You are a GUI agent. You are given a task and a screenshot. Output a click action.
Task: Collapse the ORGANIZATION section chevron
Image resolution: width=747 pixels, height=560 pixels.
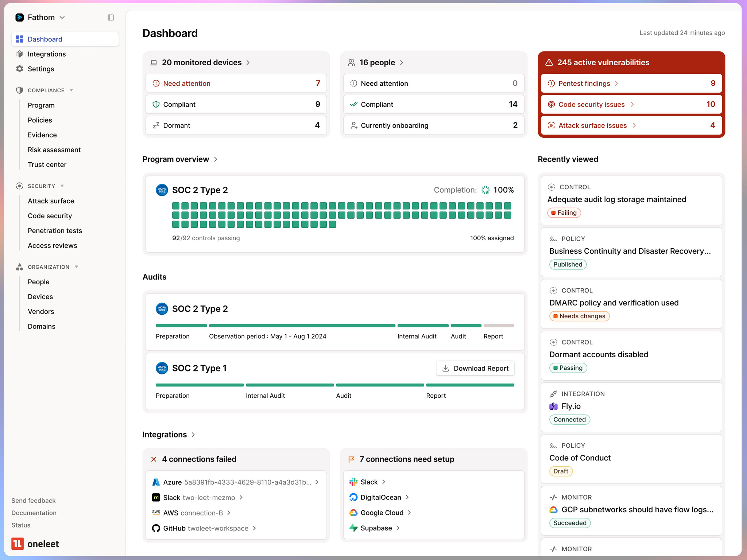click(76, 267)
